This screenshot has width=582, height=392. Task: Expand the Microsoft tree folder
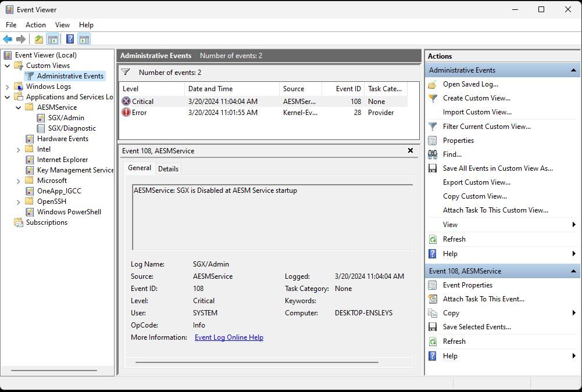pos(18,181)
